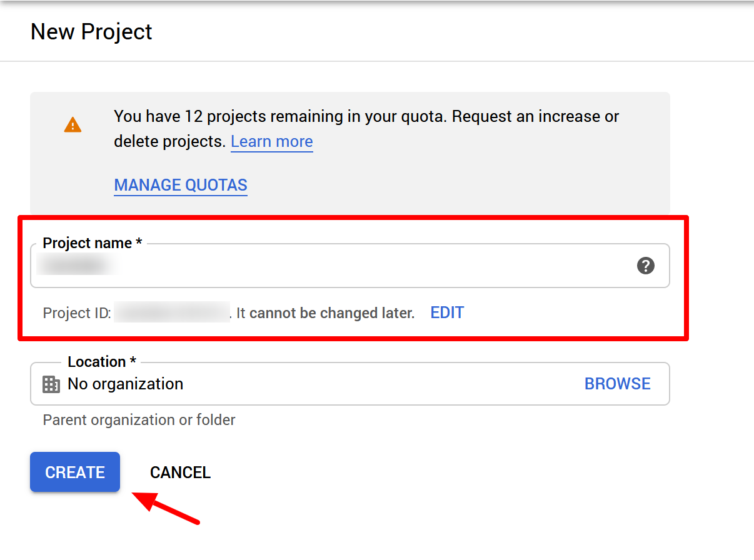Open the MANAGE QUOTAS link

pyautogui.click(x=181, y=185)
